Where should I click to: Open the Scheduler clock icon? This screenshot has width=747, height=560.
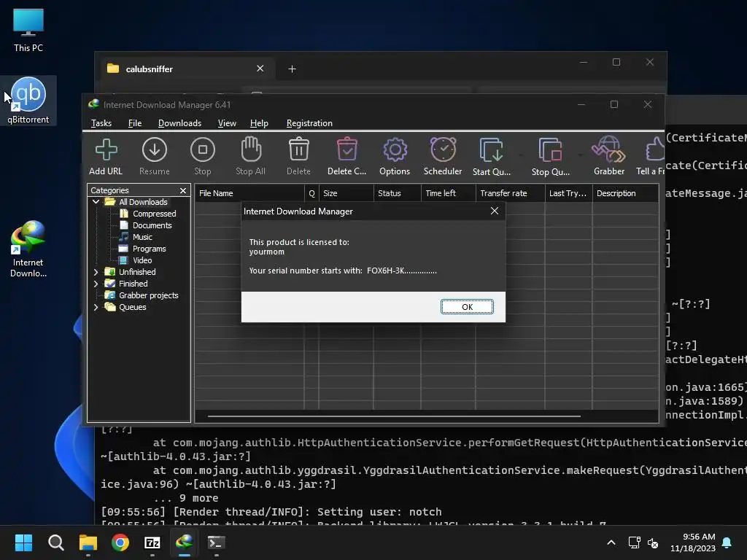[443, 156]
